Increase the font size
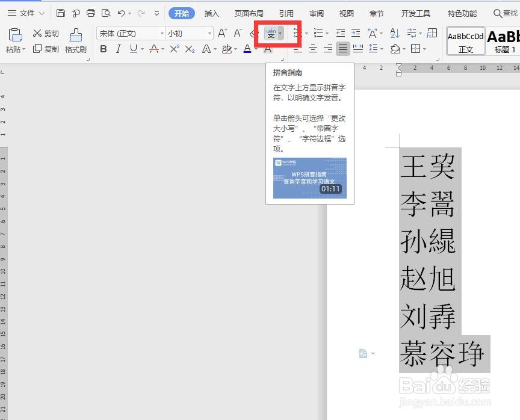This screenshot has height=420, width=520. pyautogui.click(x=222, y=33)
